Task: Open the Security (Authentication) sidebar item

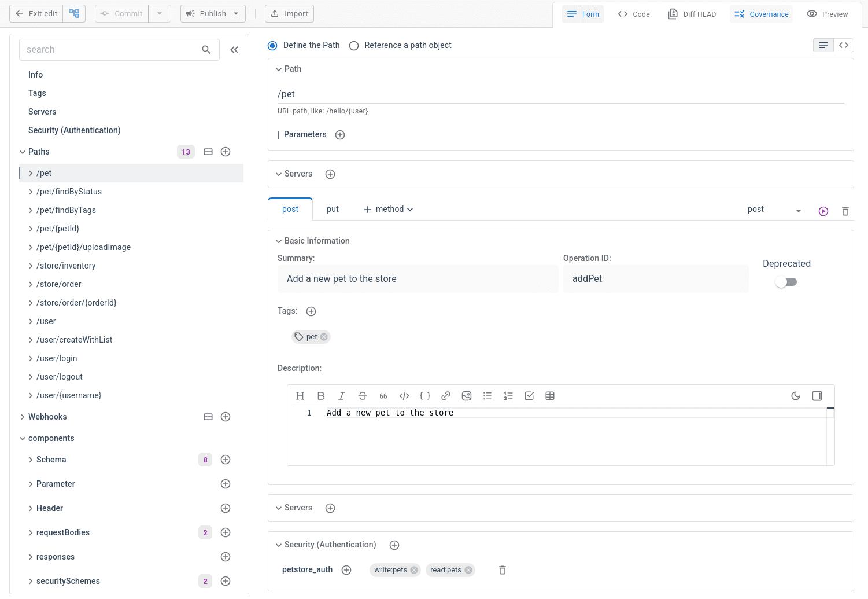Action: (x=74, y=130)
